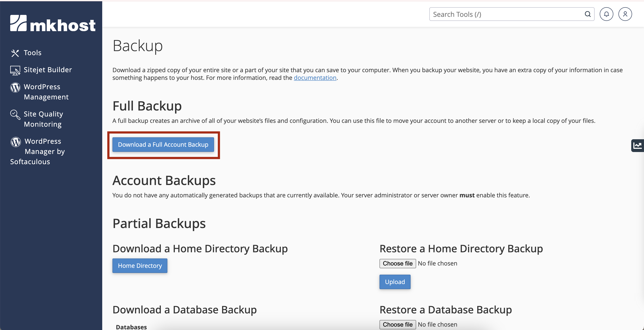This screenshot has height=330, width=644.
Task: Select Site Quality Monitoring sidebar entry
Action: click(43, 119)
